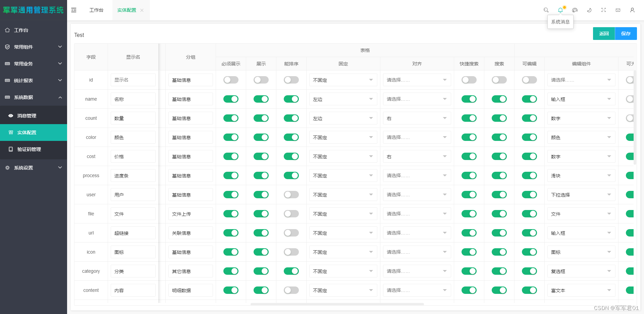Click the vertical scrollbar of the table
This screenshot has height=314, width=644.
pyautogui.click(x=635, y=117)
